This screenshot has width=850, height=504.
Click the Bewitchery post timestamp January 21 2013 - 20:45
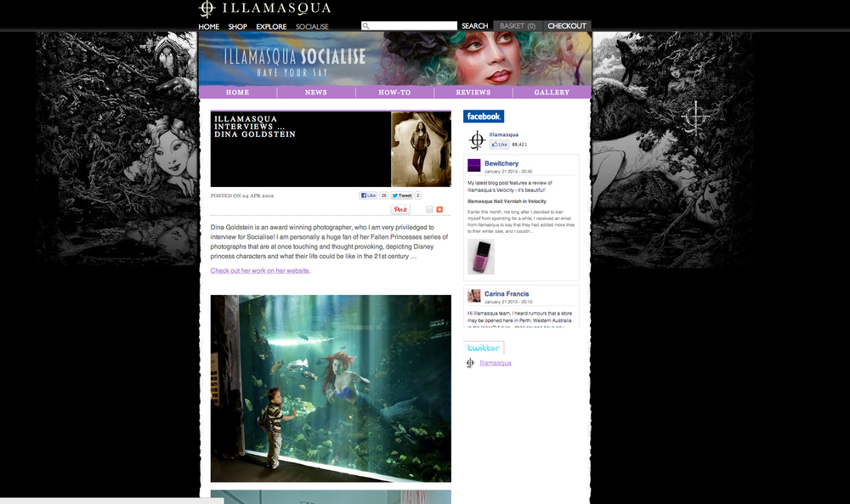click(x=508, y=171)
